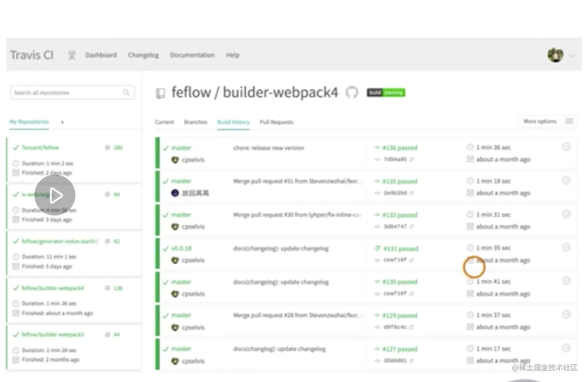Click the user avatar in the header
This screenshot has width=588, height=382.
555,55
